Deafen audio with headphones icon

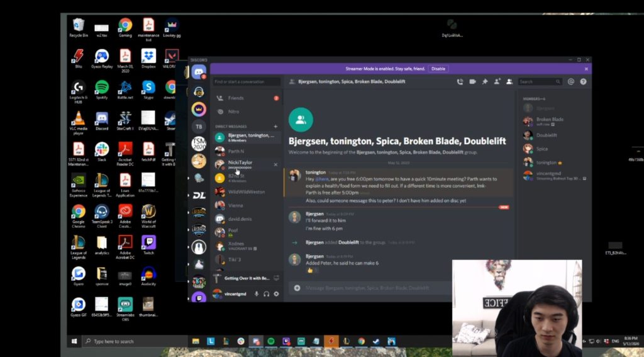[266, 294]
